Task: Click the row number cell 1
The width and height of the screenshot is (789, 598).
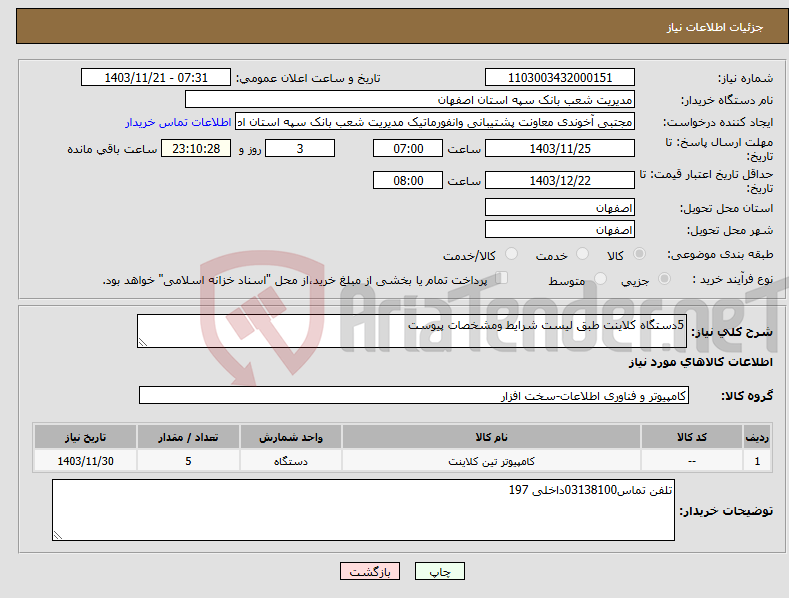Action: pyautogui.click(x=757, y=461)
